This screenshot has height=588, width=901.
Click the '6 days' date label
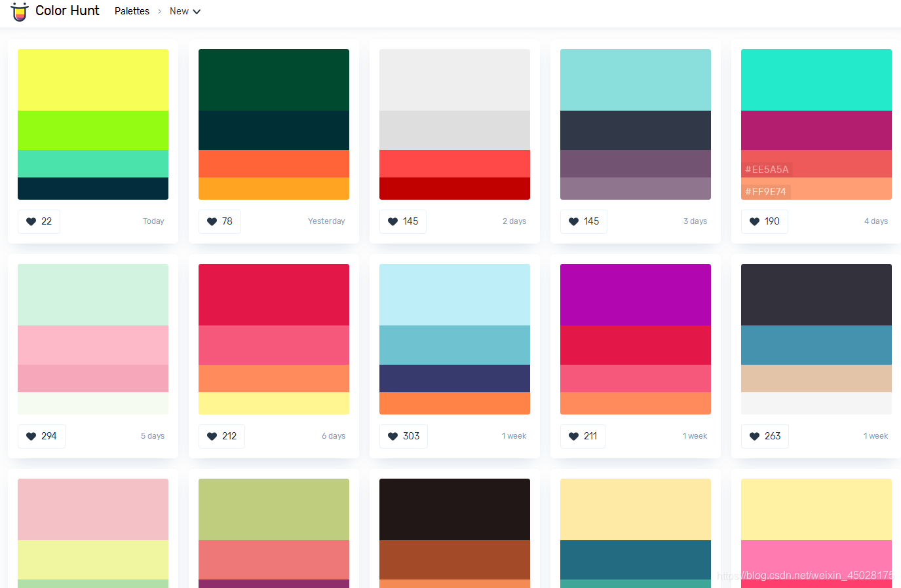click(x=334, y=436)
